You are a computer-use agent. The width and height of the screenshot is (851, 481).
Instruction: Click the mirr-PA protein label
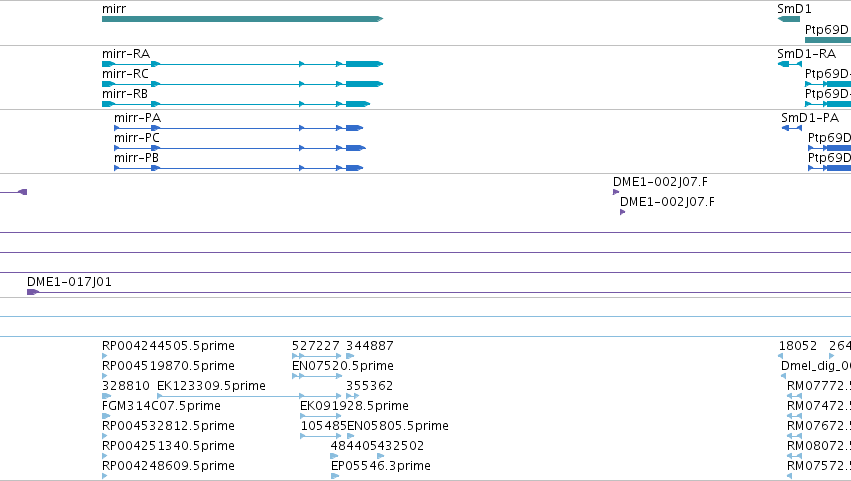(x=137, y=118)
